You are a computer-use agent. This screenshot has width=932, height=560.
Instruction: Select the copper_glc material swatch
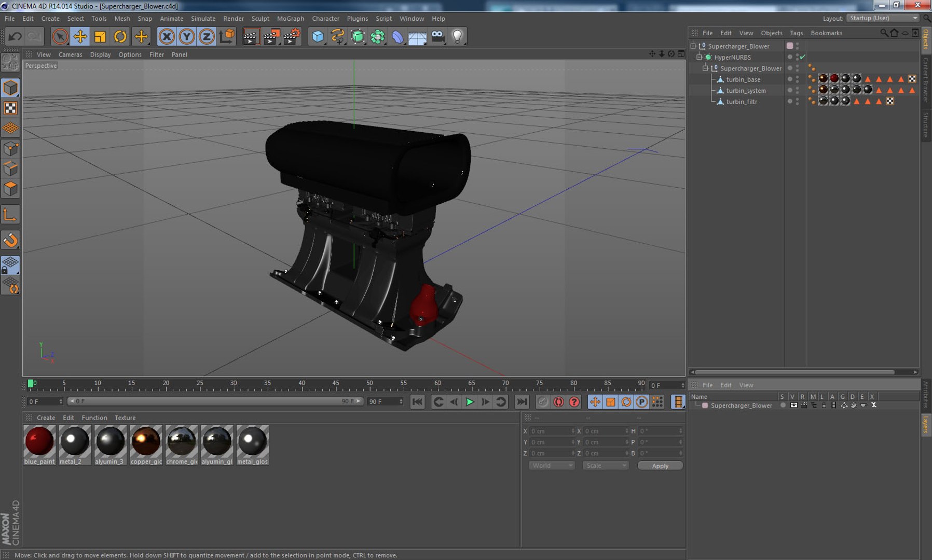[x=146, y=445]
